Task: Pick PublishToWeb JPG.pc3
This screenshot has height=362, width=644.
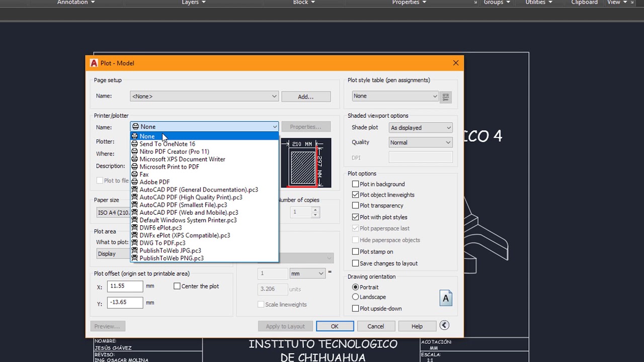Action: point(204,250)
